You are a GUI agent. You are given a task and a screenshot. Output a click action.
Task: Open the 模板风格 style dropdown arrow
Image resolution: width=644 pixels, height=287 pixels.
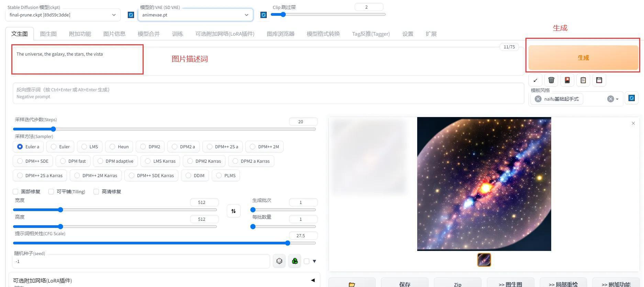tap(617, 99)
